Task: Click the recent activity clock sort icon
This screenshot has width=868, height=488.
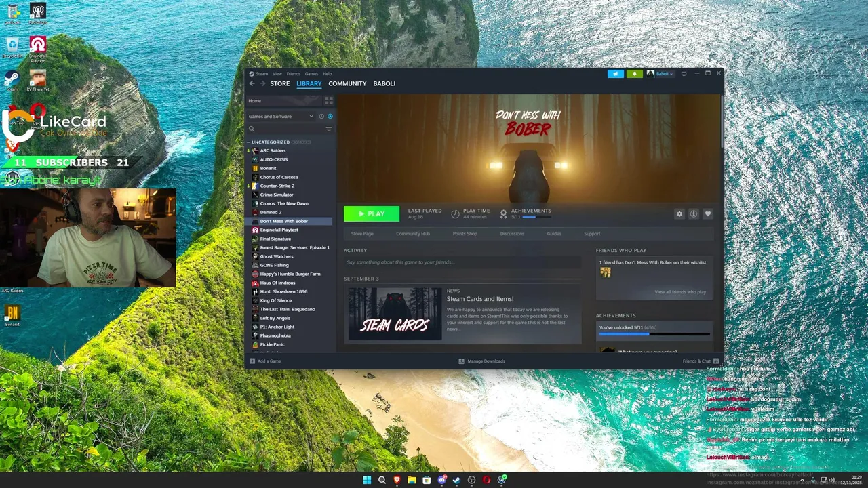Action: pyautogui.click(x=321, y=116)
